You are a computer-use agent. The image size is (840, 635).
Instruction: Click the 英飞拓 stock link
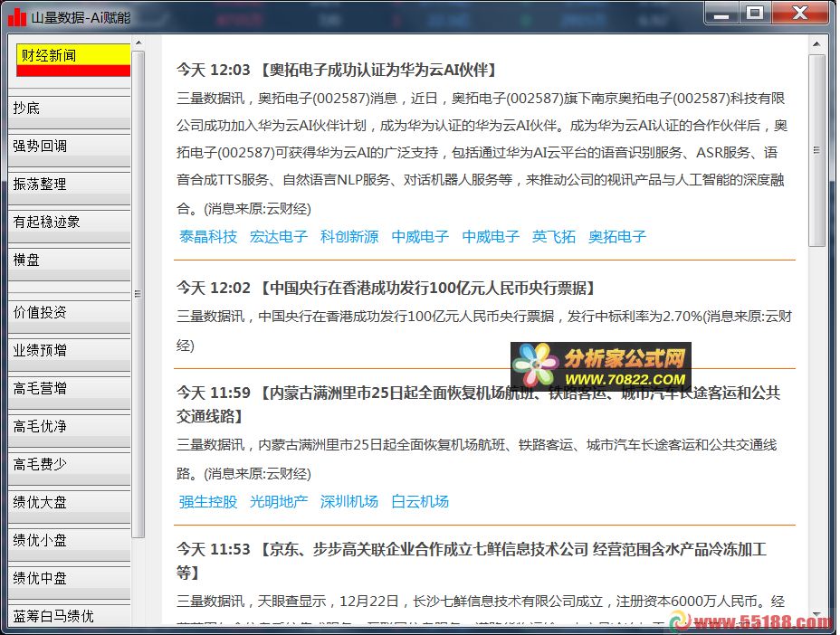coord(554,237)
